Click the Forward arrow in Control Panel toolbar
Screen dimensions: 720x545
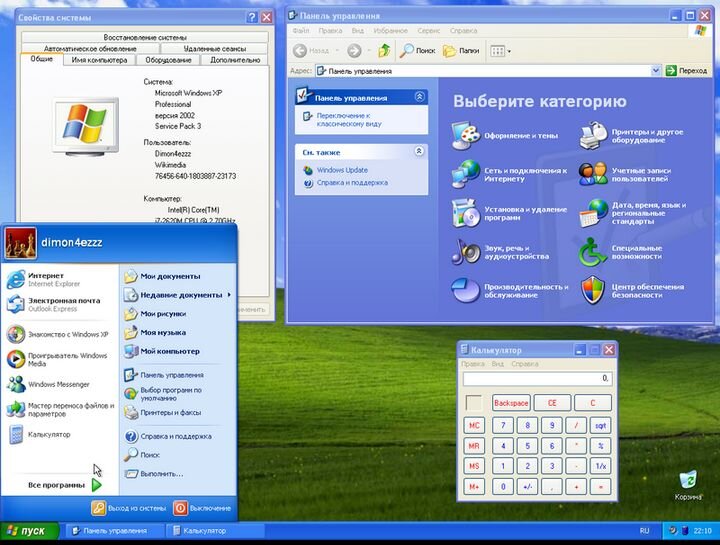coord(354,51)
